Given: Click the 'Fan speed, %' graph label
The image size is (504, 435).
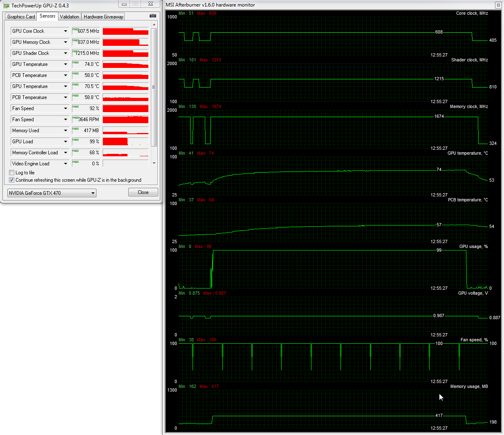Looking at the screenshot, I should pyautogui.click(x=474, y=340).
